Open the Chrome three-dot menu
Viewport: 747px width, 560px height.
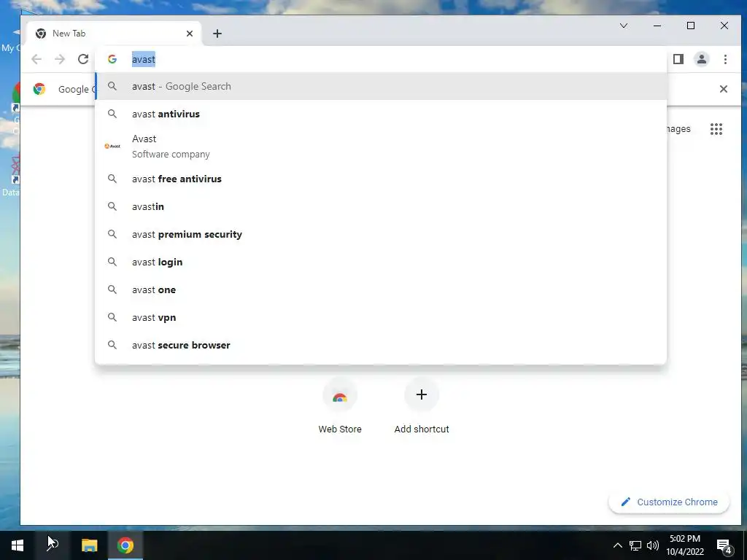[725, 59]
